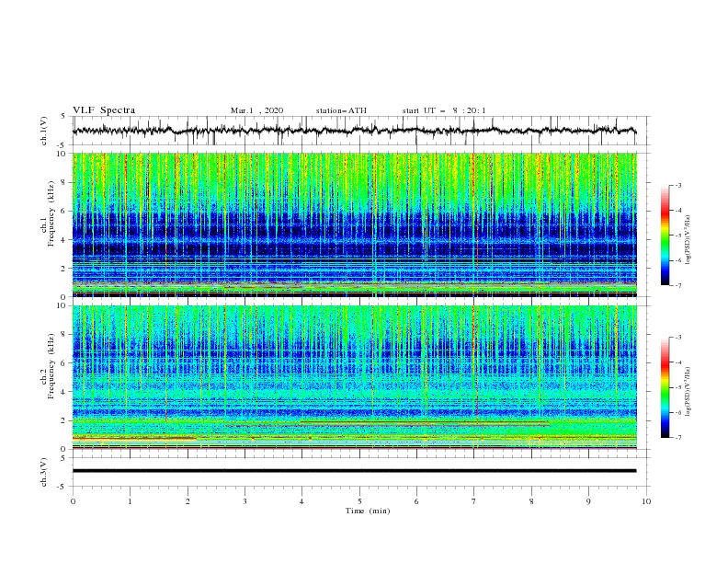Click the ch.2 spectrogram color bar
Viewport: 728px width, 563px height.
[665, 387]
